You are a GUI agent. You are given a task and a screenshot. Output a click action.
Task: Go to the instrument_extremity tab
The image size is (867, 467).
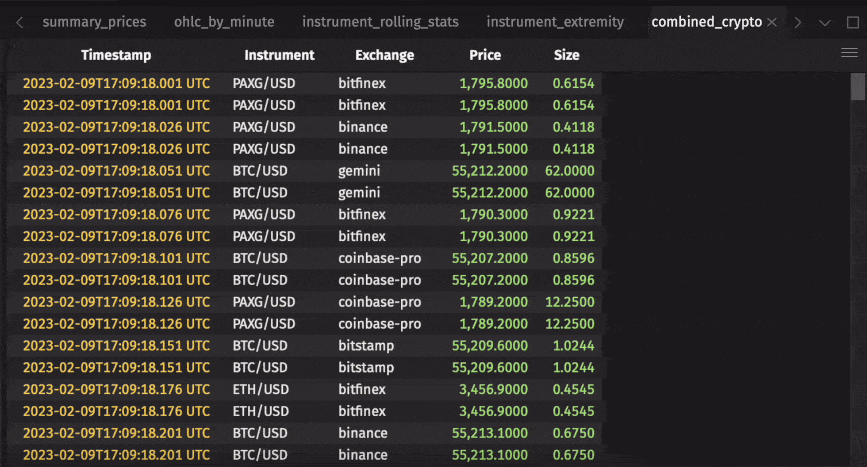[x=555, y=22]
